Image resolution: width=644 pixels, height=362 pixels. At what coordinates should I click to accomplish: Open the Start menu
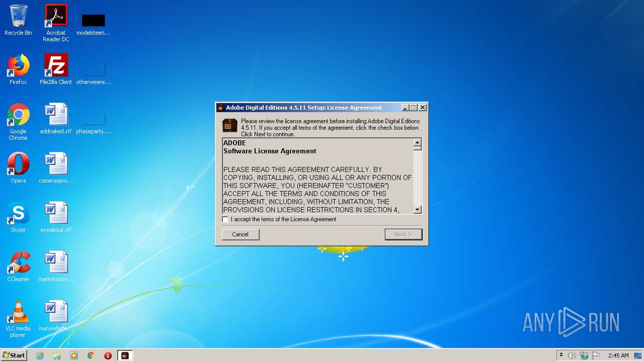click(x=14, y=355)
